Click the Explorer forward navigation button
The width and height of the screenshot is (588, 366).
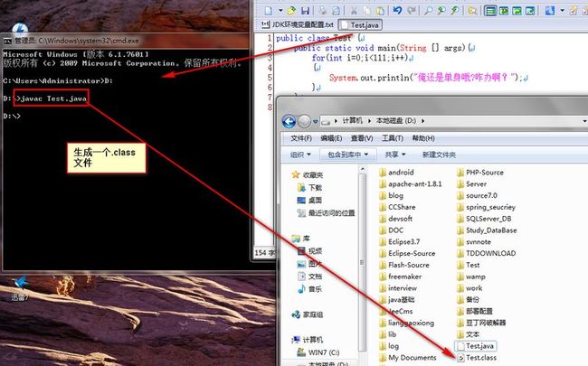[x=304, y=121]
